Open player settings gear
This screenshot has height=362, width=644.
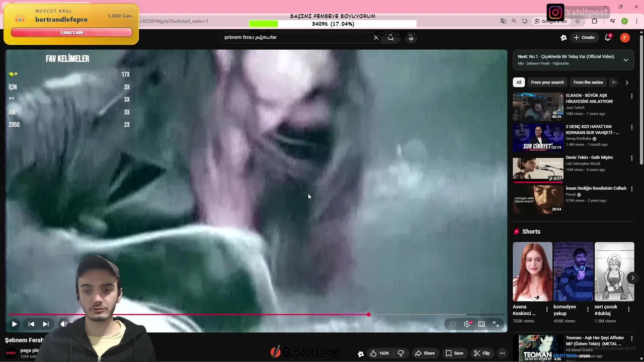click(x=467, y=324)
